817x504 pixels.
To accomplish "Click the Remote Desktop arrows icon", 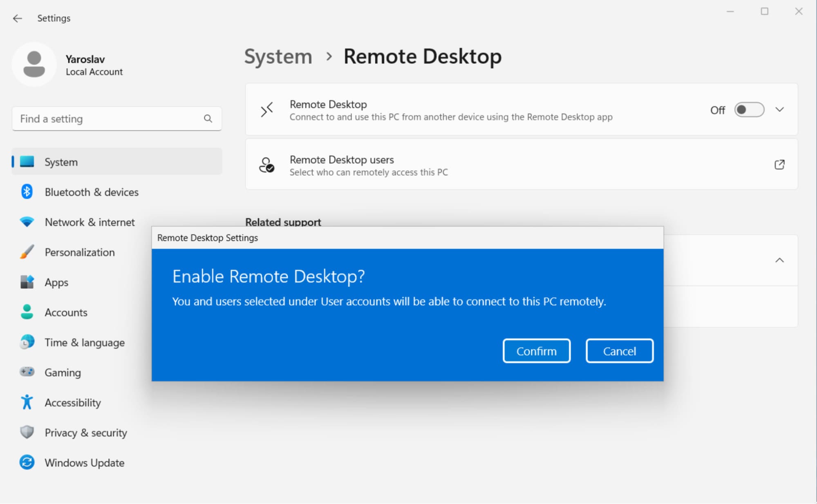I will pos(267,110).
